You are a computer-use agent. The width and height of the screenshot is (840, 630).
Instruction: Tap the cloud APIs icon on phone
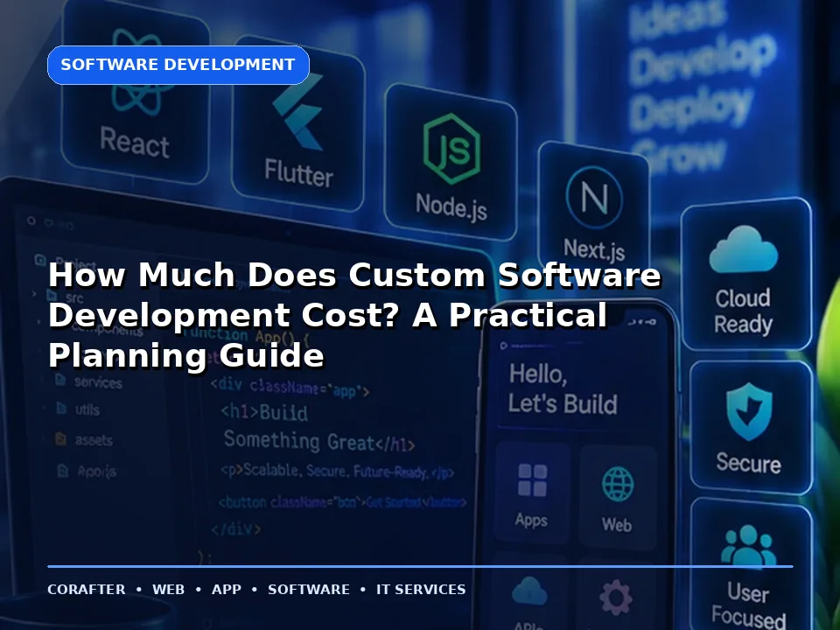529,592
